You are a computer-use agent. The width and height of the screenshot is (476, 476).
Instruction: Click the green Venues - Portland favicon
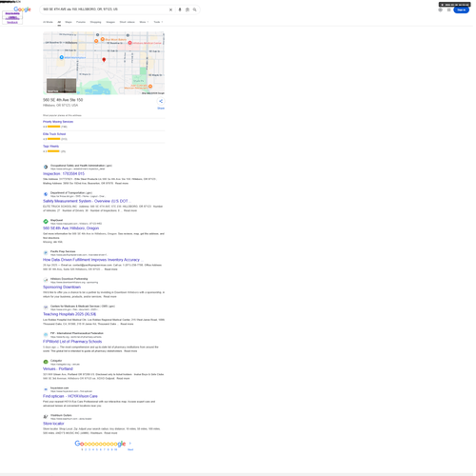click(x=46, y=362)
